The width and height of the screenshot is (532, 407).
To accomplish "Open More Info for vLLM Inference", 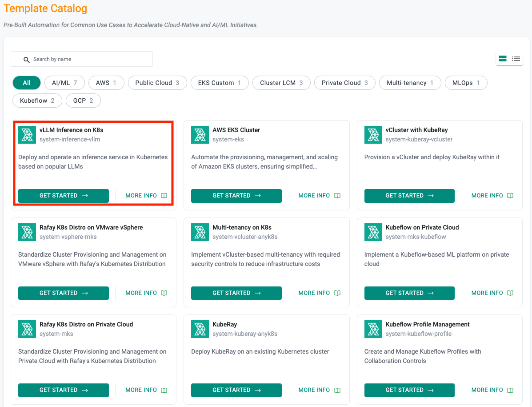I will (x=146, y=196).
